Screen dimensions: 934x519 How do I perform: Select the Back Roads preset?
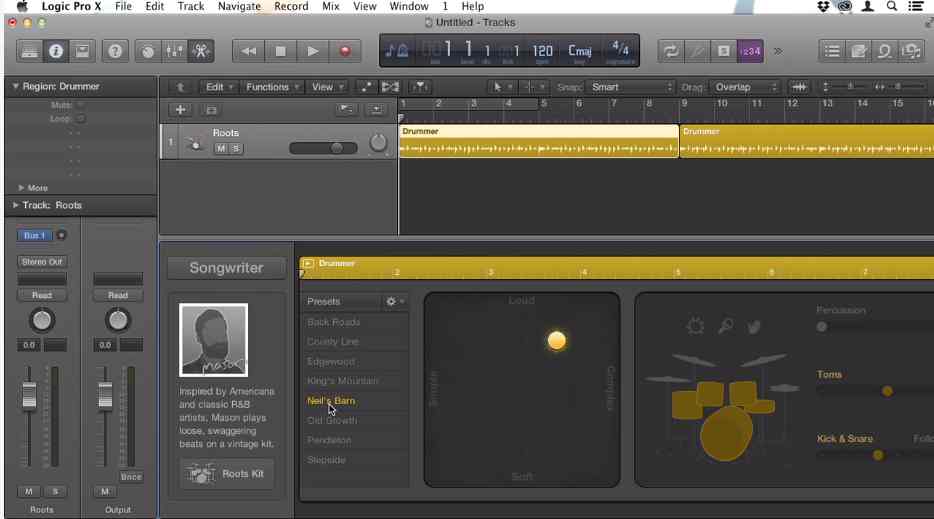(355, 322)
